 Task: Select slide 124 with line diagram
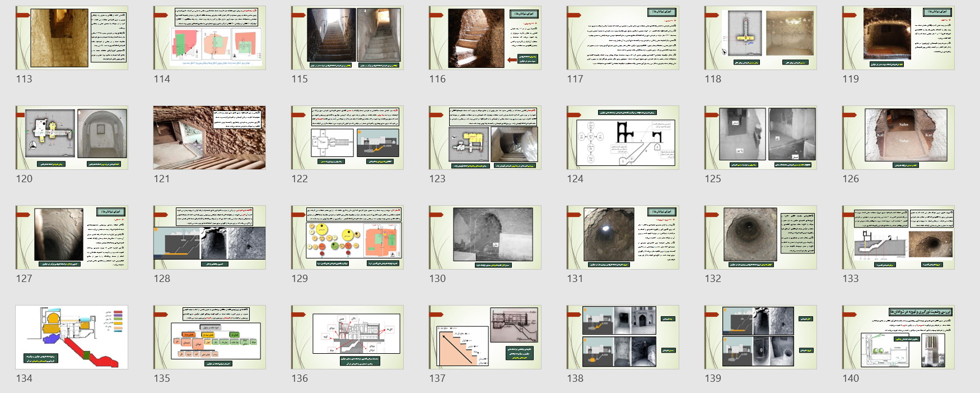pyautogui.click(x=623, y=138)
